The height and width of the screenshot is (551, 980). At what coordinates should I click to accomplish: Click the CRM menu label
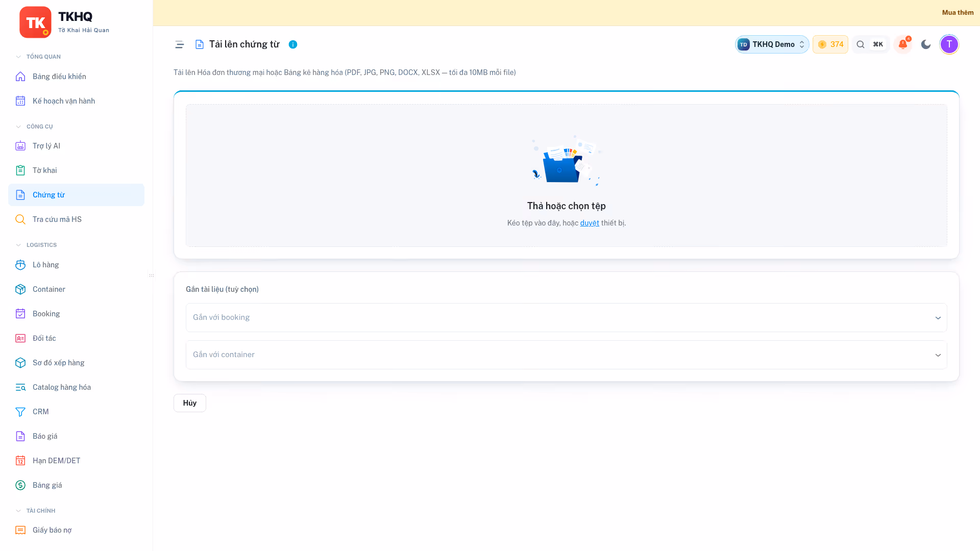pos(41,412)
